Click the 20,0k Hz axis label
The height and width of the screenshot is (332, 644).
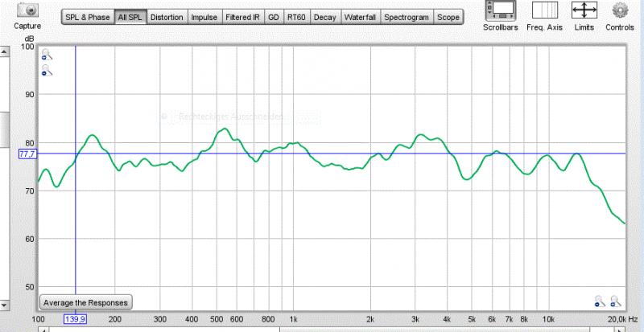click(623, 319)
